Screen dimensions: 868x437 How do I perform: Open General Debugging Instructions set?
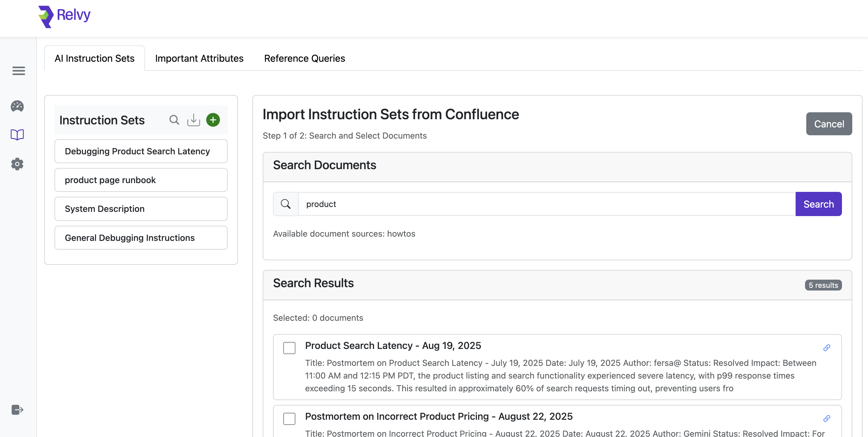point(141,238)
